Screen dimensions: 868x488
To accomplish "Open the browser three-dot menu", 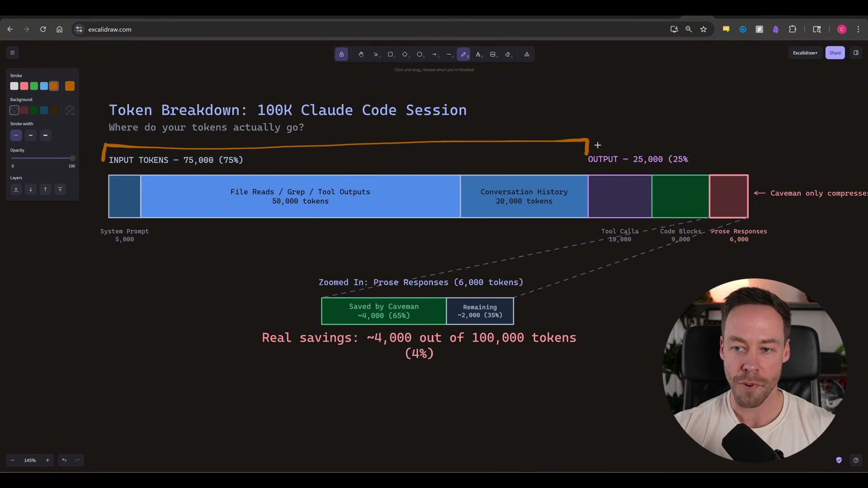I will [859, 29].
